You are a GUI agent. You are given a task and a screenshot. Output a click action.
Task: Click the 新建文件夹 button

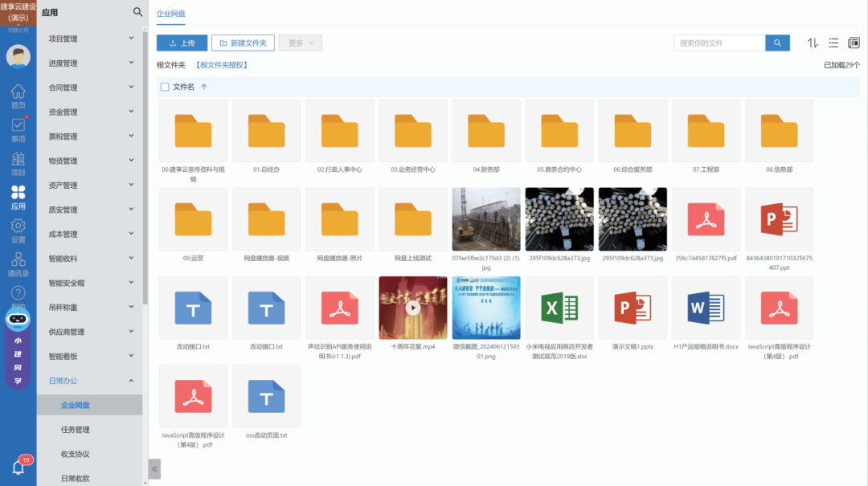242,43
